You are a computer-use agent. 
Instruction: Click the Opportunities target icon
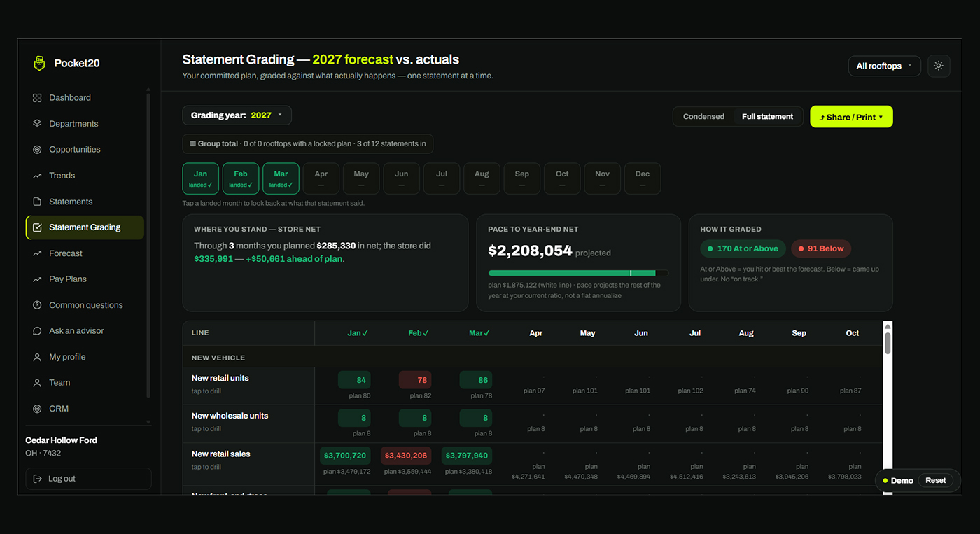[x=37, y=150]
